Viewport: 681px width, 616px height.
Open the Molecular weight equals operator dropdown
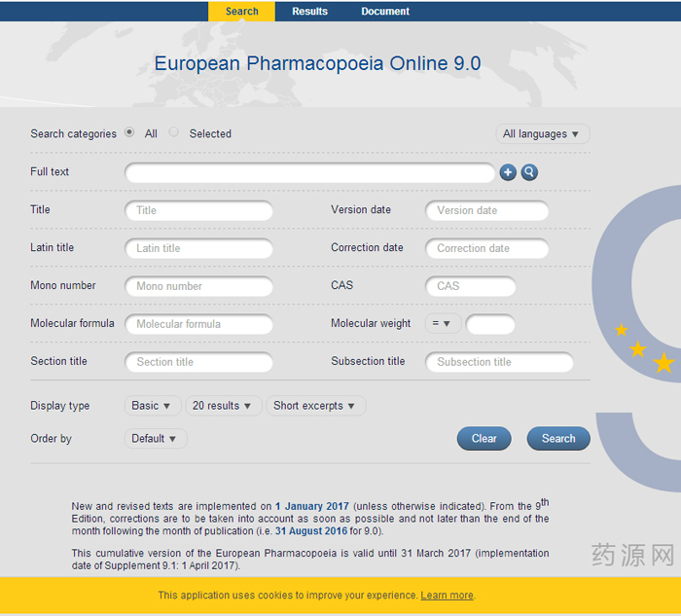443,324
